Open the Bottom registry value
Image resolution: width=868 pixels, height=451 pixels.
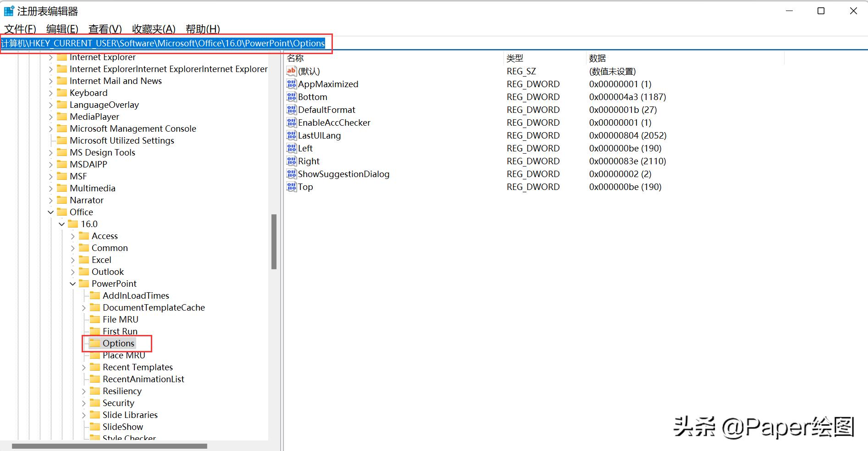coord(312,97)
